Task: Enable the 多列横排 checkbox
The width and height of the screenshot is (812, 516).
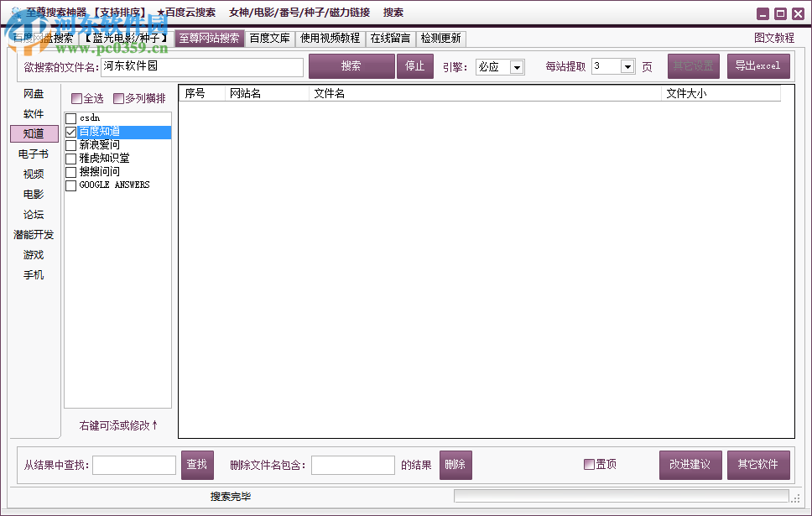Action: [x=118, y=98]
